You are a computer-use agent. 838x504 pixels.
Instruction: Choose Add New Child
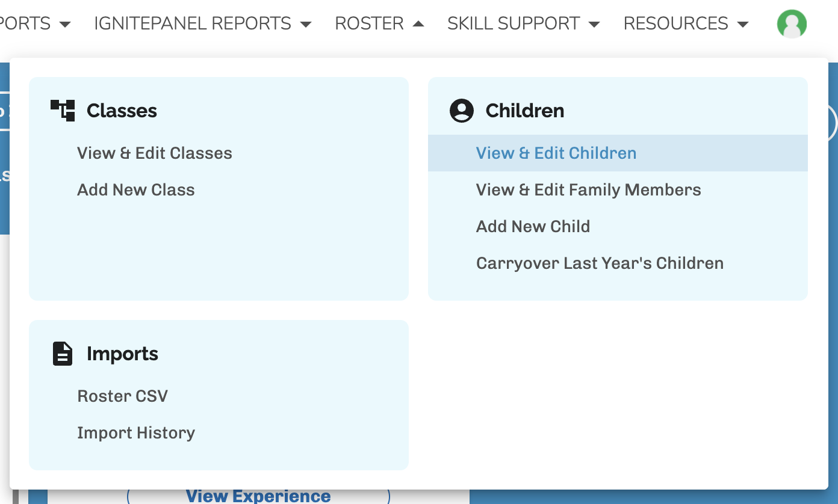pyautogui.click(x=533, y=227)
